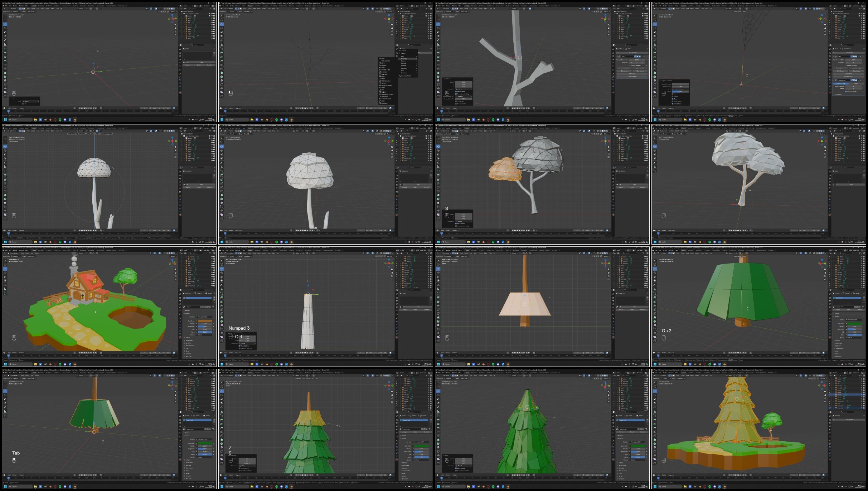The height and width of the screenshot is (491, 868).
Task: Select Annotate pencil tool in house scene frame
Action: (x=5, y=285)
